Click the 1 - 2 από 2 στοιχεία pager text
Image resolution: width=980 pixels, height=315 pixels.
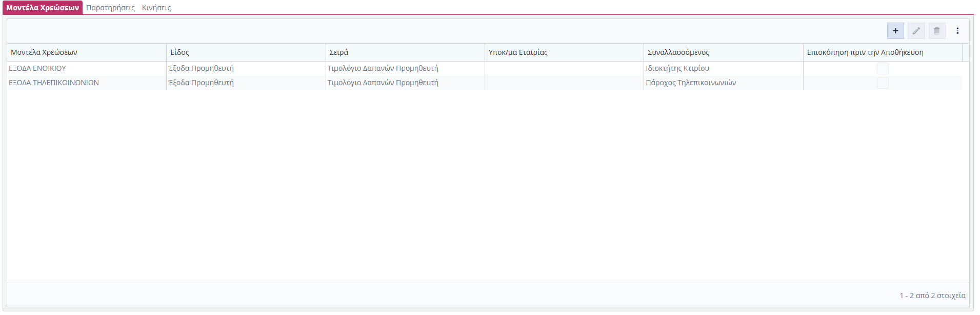tap(932, 296)
